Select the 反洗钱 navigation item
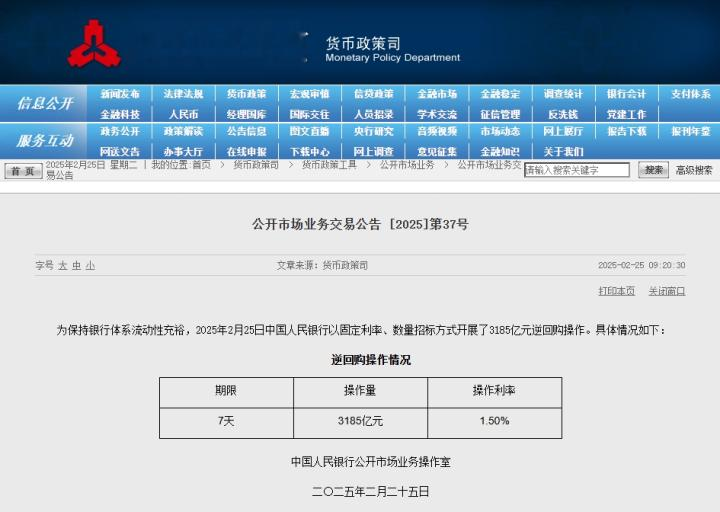Viewport: 720px width, 512px height. pos(563,114)
